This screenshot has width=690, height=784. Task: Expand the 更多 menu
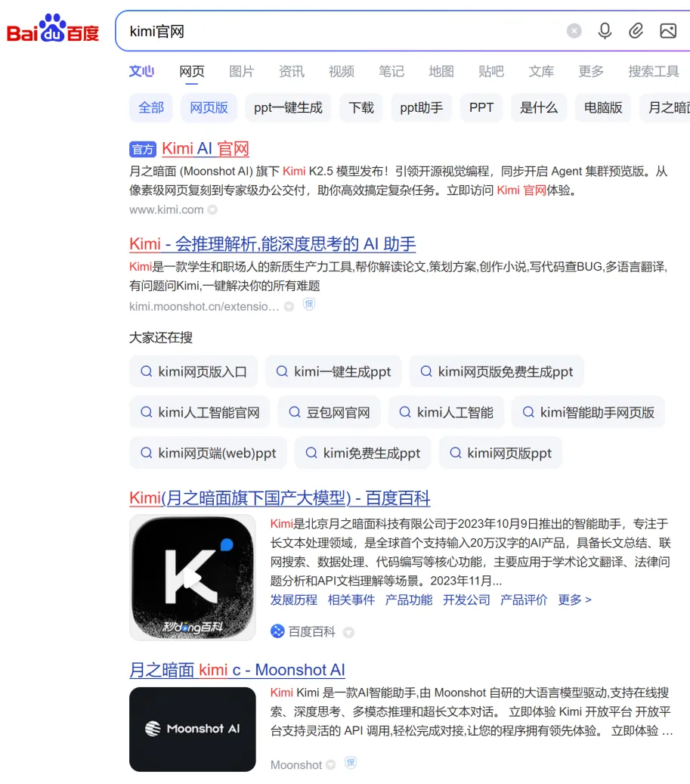click(x=591, y=71)
